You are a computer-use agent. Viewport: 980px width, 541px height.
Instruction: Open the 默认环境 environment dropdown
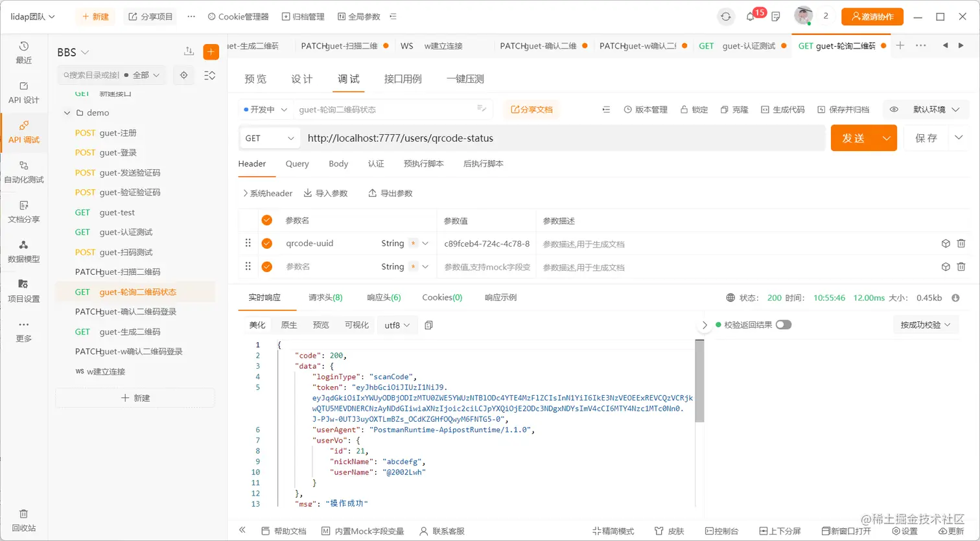[x=937, y=109]
